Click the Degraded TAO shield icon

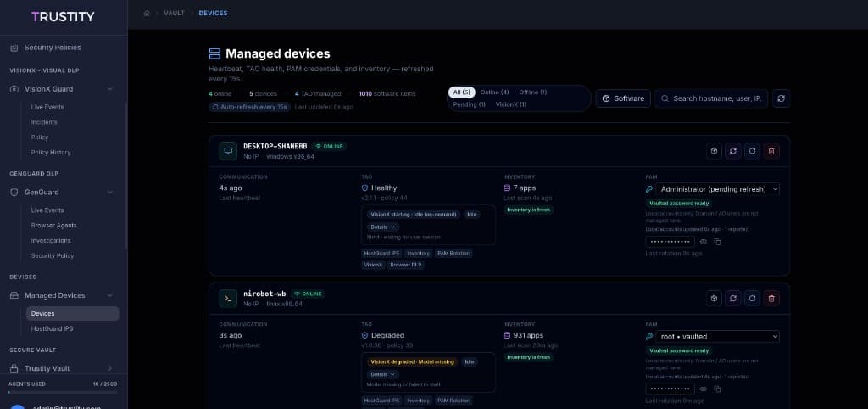coord(364,335)
